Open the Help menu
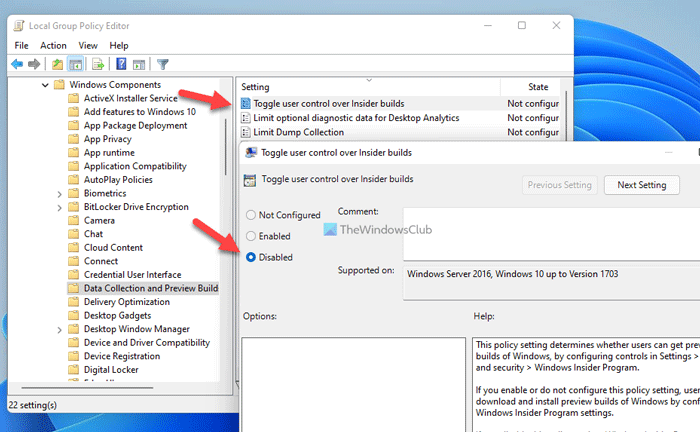 [119, 46]
